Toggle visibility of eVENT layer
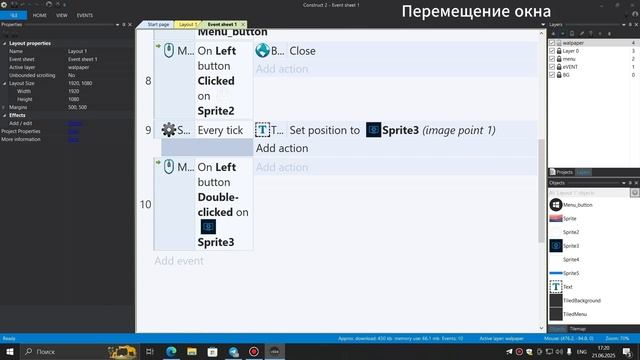The width and height of the screenshot is (640, 360). (552, 67)
